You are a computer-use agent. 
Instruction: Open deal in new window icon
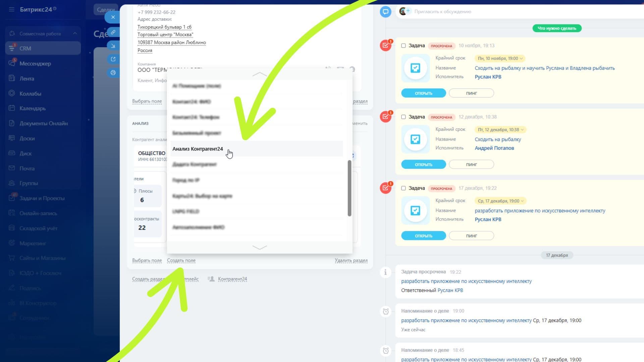(113, 59)
